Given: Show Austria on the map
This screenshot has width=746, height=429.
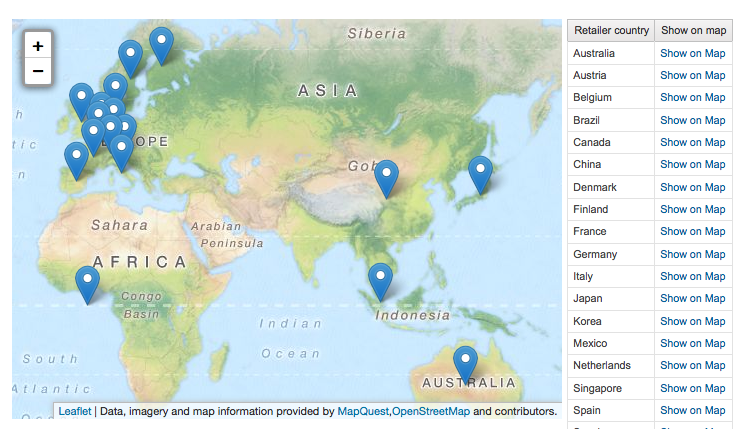Looking at the screenshot, I should [x=693, y=75].
